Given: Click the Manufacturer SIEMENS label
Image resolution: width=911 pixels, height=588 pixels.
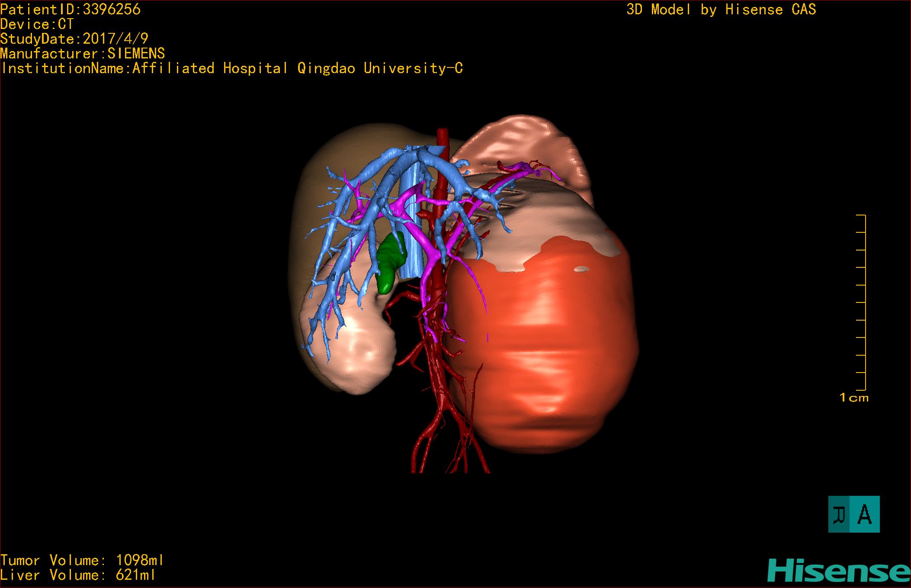Looking at the screenshot, I should pyautogui.click(x=83, y=54).
